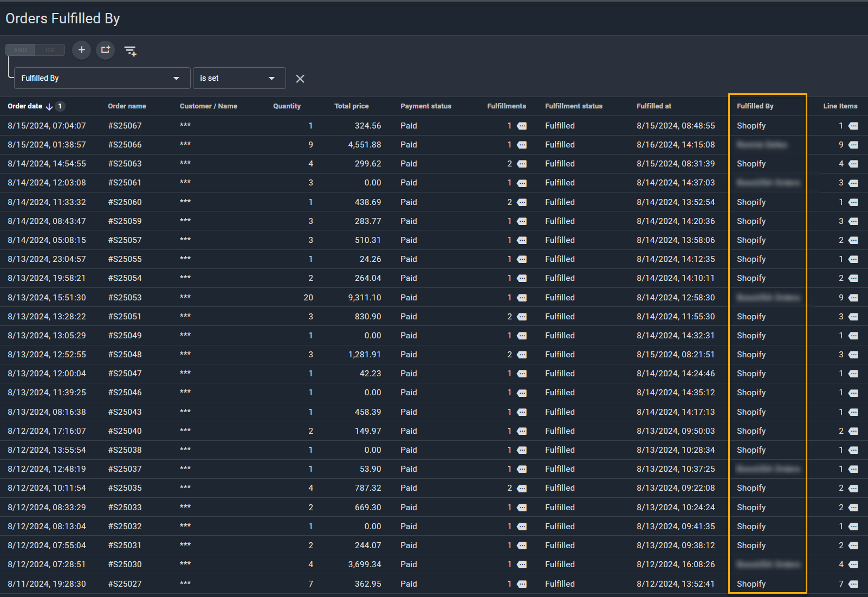
Task: Open the 'is set' operator dropdown
Action: 239,78
